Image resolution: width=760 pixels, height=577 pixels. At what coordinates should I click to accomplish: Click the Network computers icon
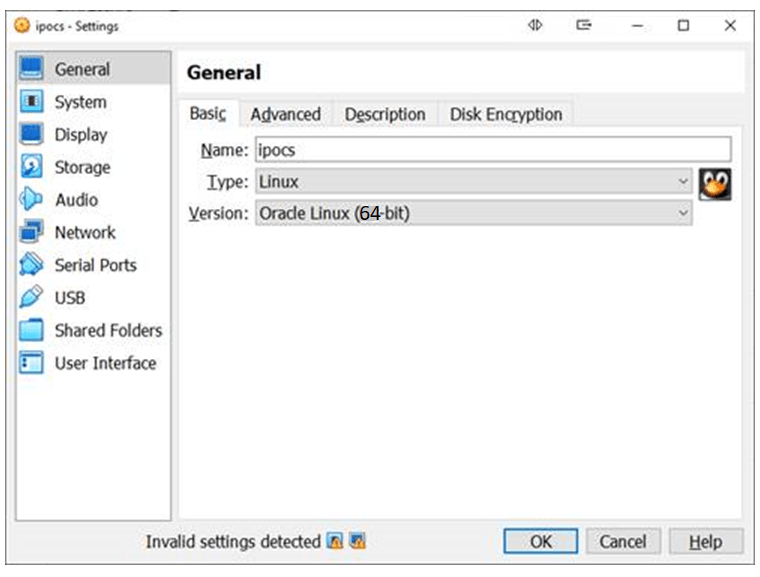click(x=31, y=231)
